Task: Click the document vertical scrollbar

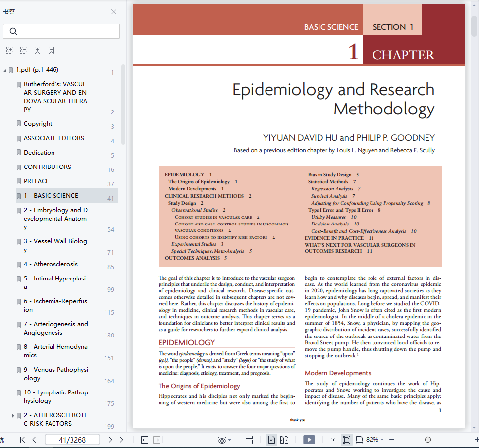Action: [x=474, y=26]
